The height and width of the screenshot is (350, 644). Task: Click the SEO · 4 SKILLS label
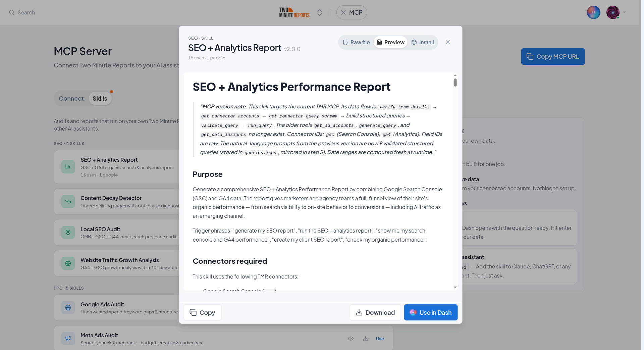pyautogui.click(x=69, y=143)
